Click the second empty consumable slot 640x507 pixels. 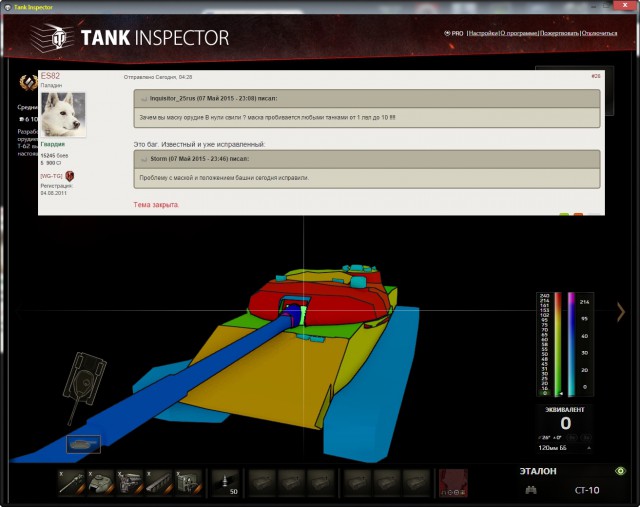point(387,483)
